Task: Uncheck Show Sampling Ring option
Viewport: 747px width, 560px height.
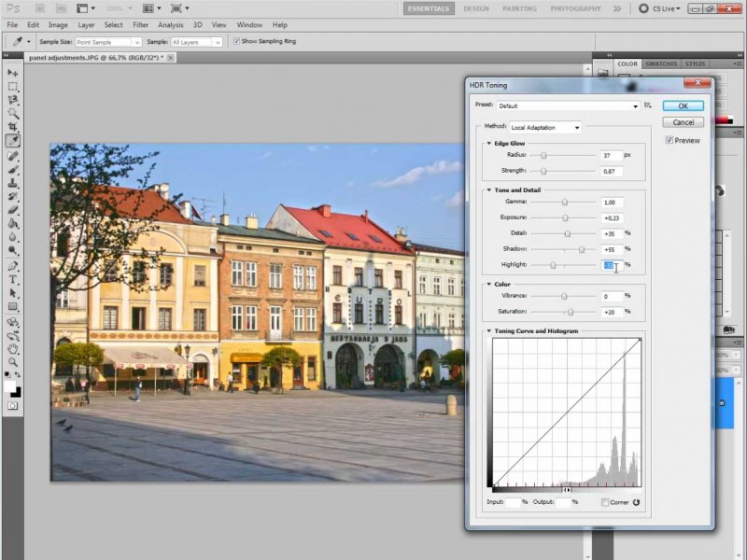Action: (236, 42)
